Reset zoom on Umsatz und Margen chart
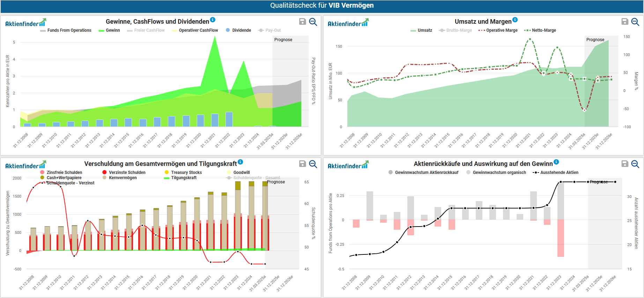 point(635,22)
